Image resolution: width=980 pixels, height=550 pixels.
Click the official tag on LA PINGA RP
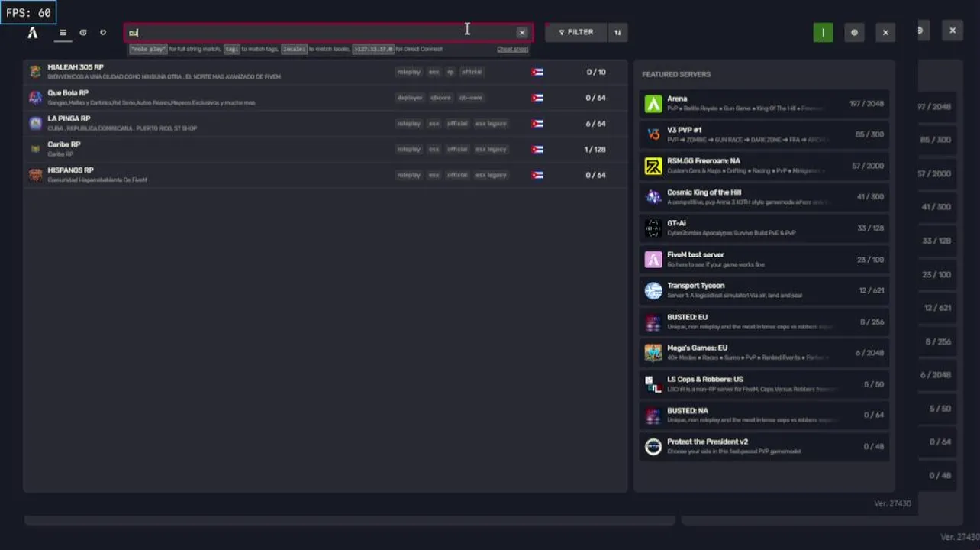pos(457,124)
